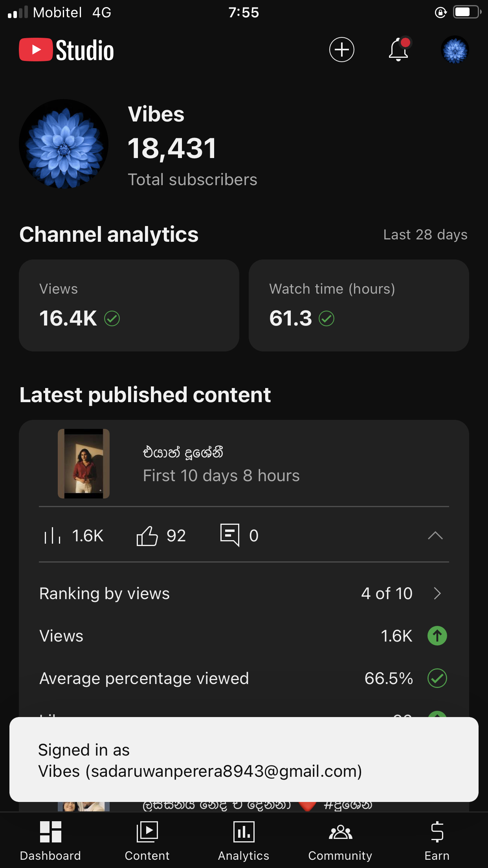Tap the large Vibes channel avatar
The height and width of the screenshot is (868, 488).
tap(64, 144)
